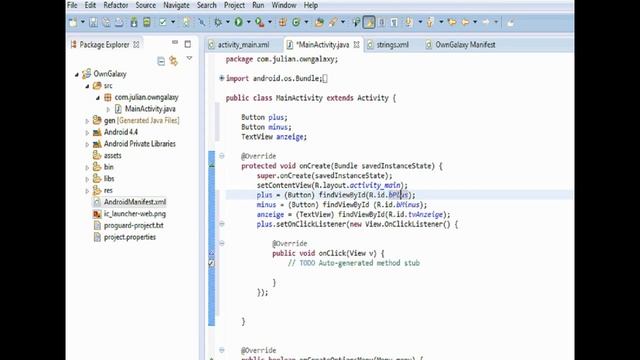Select the assets folder
Viewport: 640px width, 360px height.
coord(113,156)
